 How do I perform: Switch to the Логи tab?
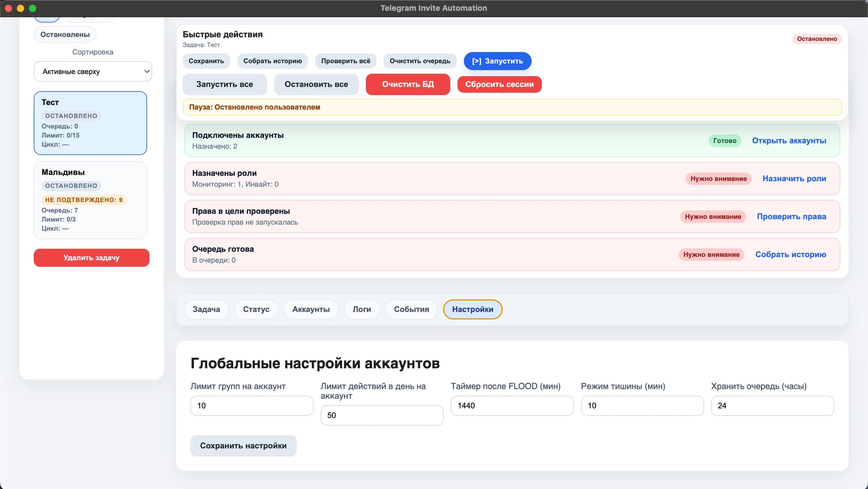coord(362,309)
